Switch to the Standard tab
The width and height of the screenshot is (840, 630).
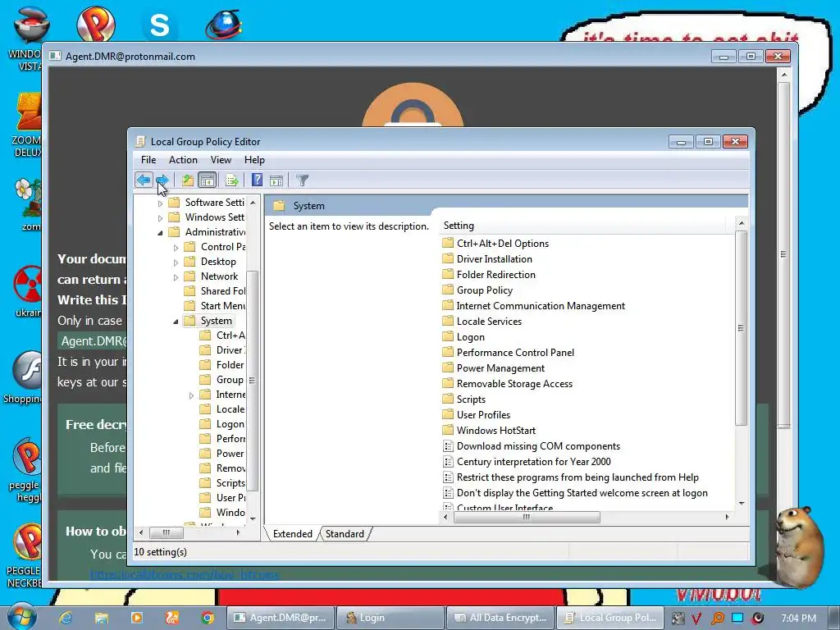(345, 533)
